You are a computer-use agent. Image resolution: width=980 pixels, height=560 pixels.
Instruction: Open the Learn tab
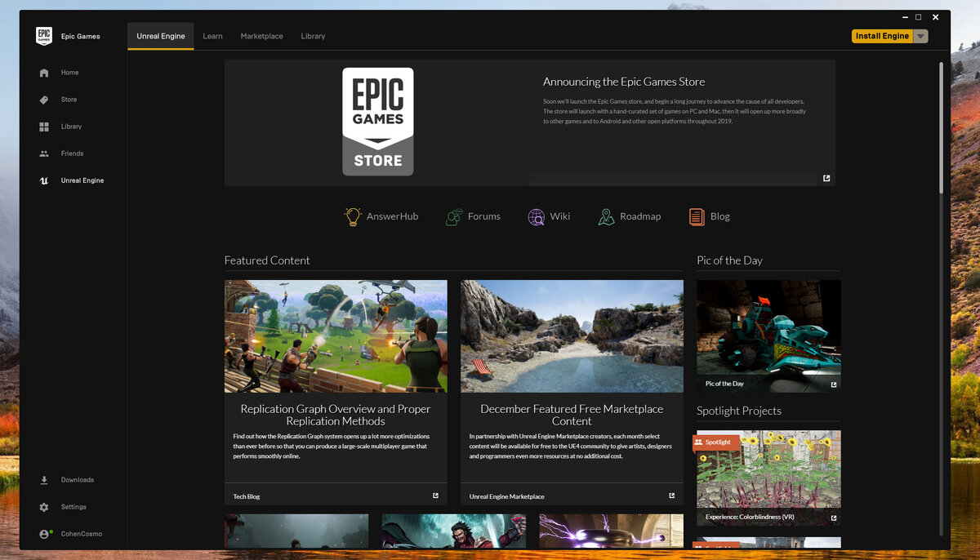tap(212, 36)
